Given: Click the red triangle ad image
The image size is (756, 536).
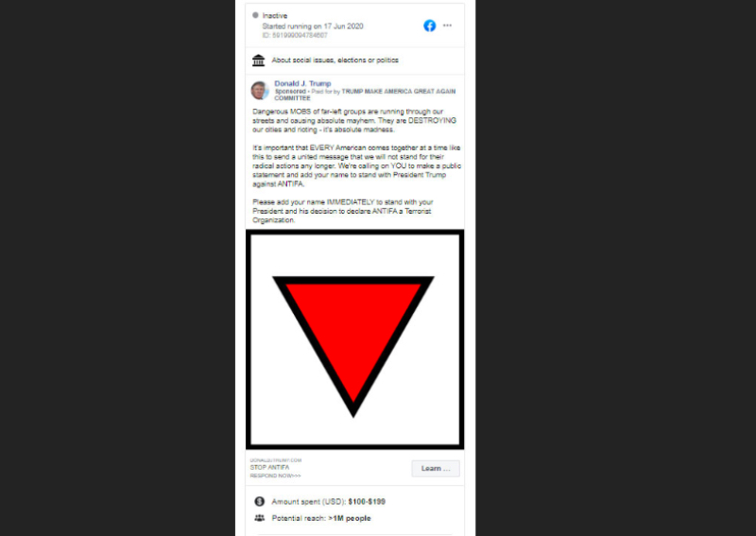Looking at the screenshot, I should tap(355, 339).
